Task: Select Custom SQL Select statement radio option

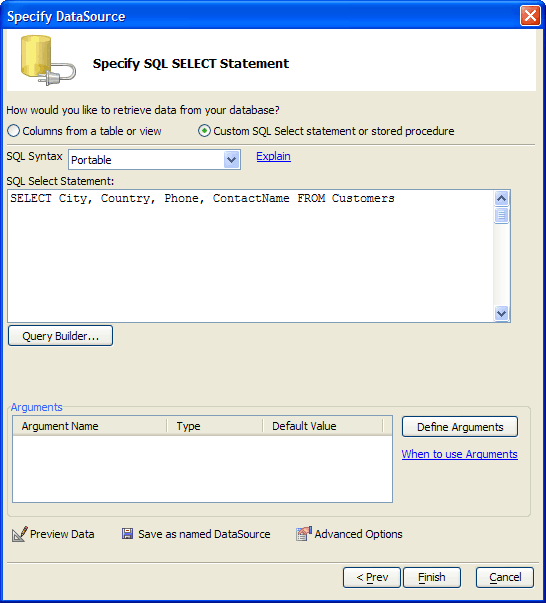Action: point(204,131)
